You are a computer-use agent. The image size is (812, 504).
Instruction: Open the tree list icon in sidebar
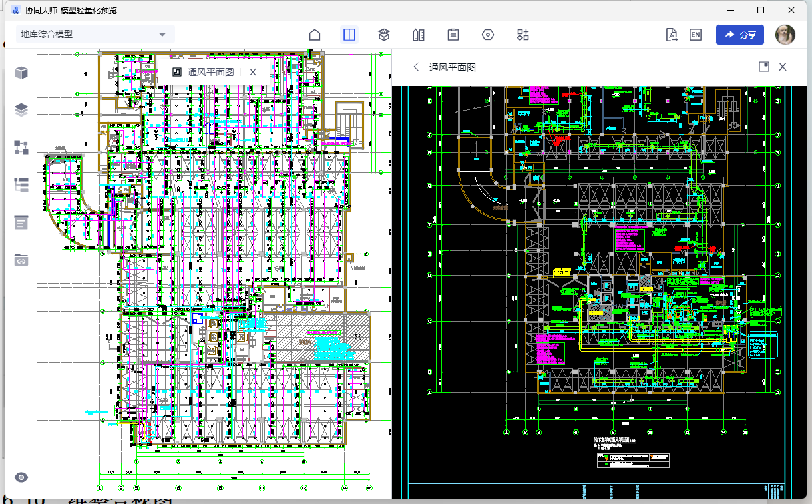tap(21, 185)
